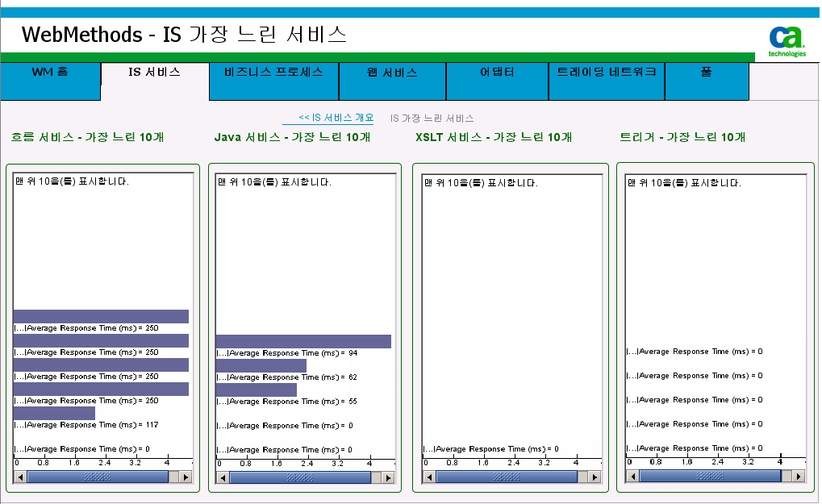The width and height of the screenshot is (822, 504).
Task: Switch to the 풀 tab
Action: [x=707, y=81]
